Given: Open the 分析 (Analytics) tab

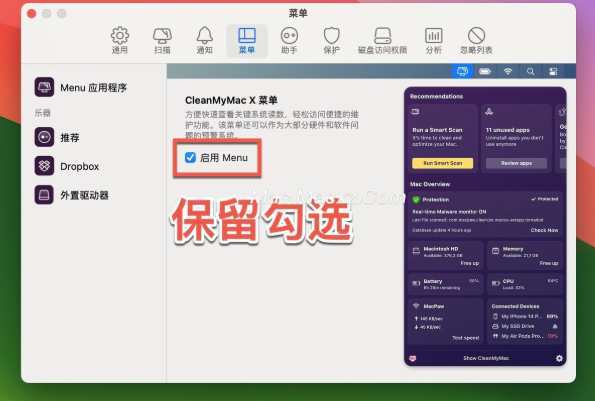Looking at the screenshot, I should 433,41.
